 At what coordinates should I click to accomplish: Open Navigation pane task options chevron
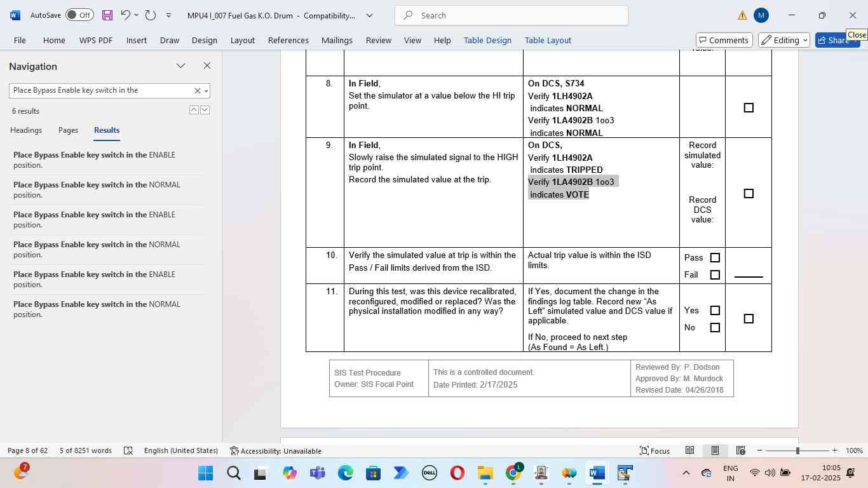point(181,66)
